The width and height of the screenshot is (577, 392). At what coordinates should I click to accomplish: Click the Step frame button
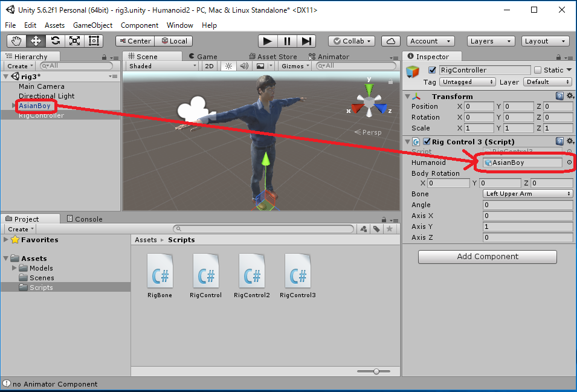[307, 41]
